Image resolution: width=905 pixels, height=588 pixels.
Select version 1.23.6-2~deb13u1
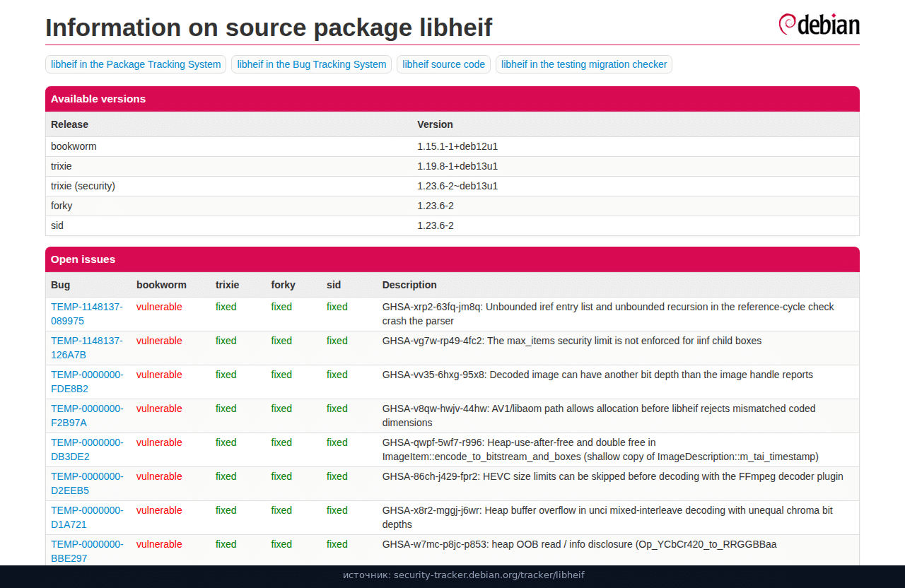point(457,186)
